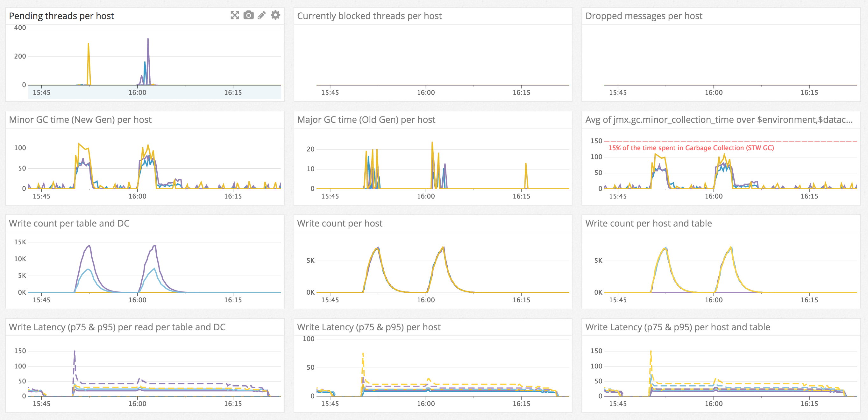
Task: Click 16:00 tick on Write count per host and table graph
Action: point(713,300)
